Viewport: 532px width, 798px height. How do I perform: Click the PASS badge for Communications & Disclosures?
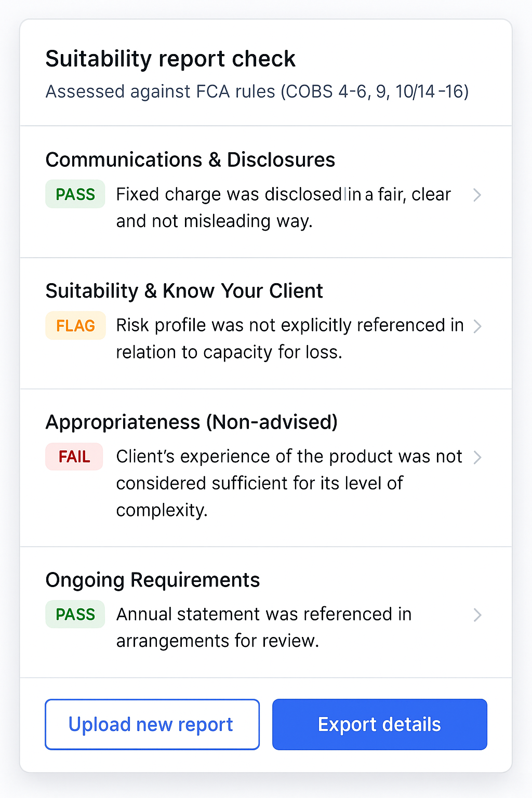(x=75, y=194)
